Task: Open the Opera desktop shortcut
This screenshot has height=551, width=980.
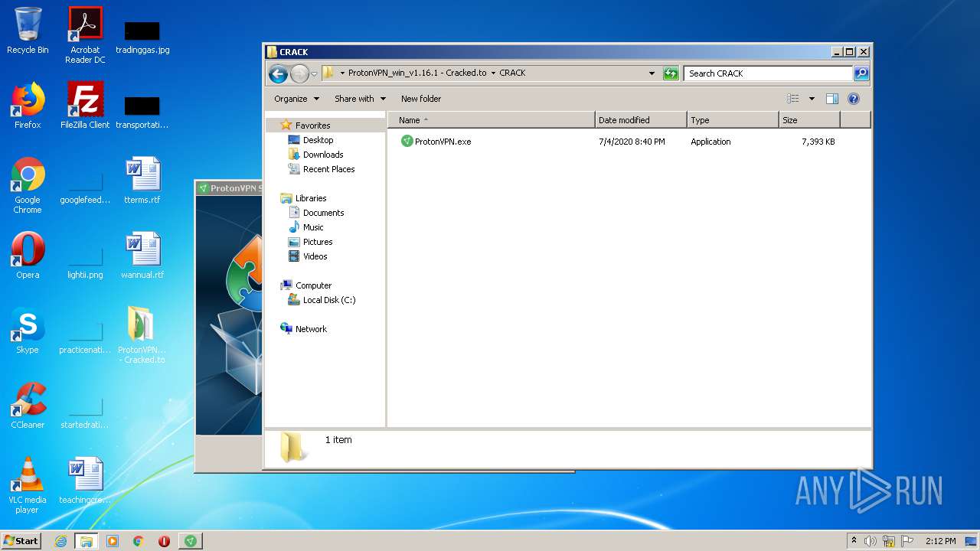Action: click(28, 256)
